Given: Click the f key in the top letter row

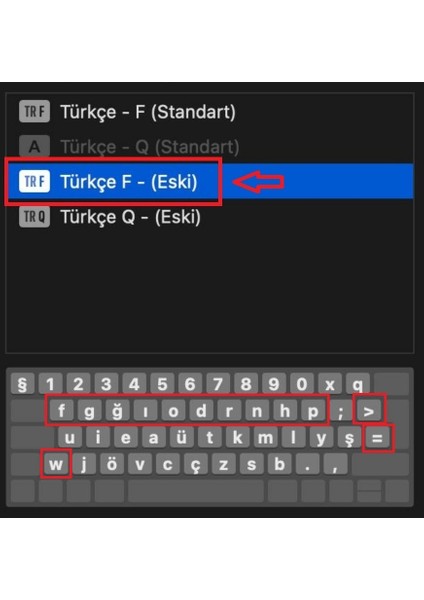Looking at the screenshot, I should click(61, 411).
